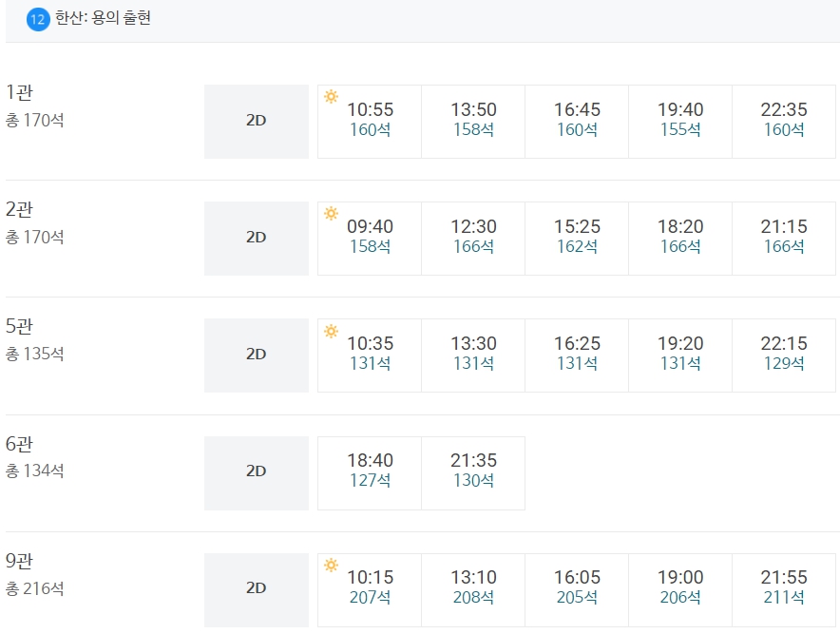Click the 12 age rating badge icon

tap(37, 20)
